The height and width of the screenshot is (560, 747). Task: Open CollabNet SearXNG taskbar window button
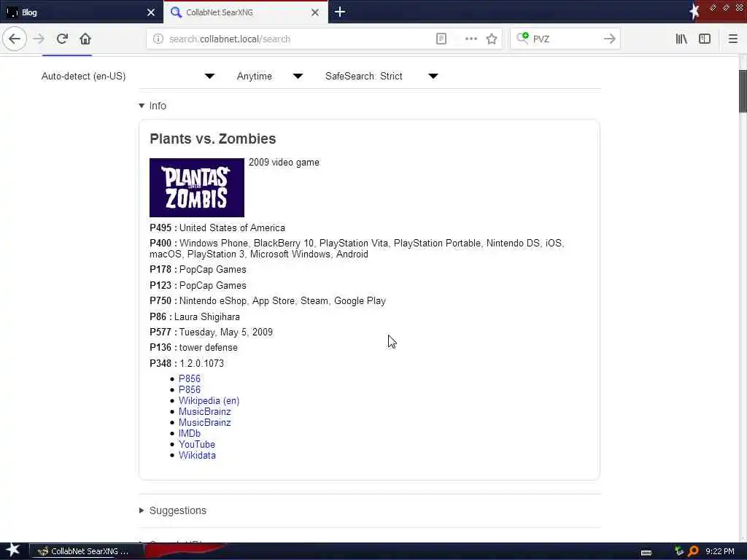coord(87,551)
